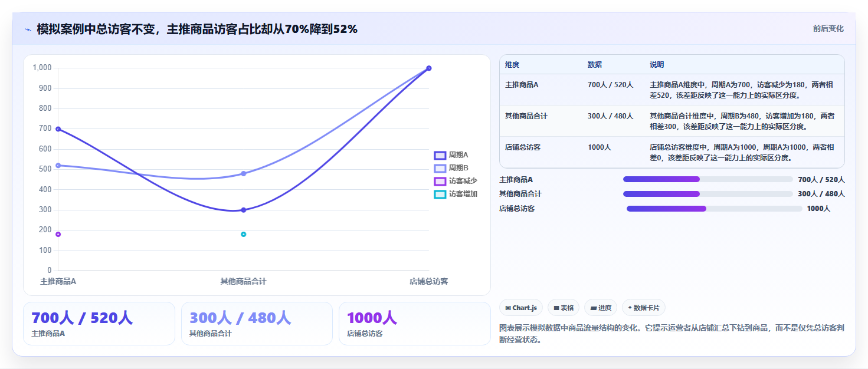This screenshot has height=369, width=868.
Task: Open the 300人 / 480人 data card
Action: (x=257, y=324)
